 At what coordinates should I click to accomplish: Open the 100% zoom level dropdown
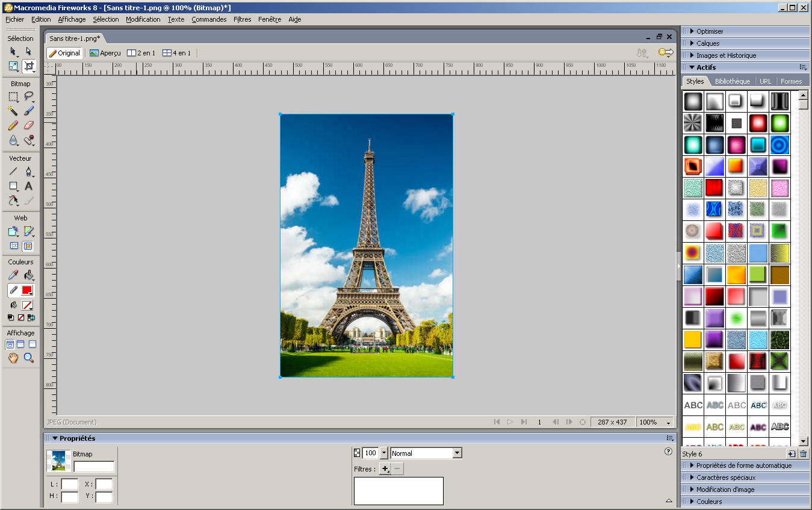655,422
